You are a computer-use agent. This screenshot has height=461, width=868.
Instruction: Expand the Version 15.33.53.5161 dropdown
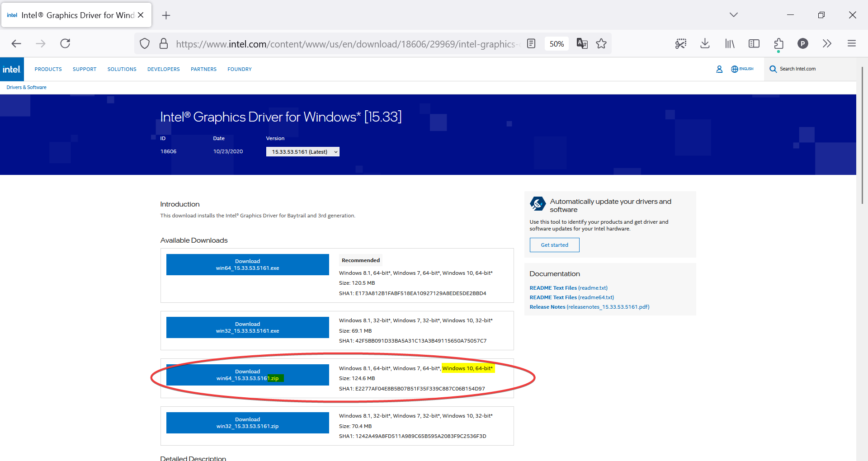pyautogui.click(x=303, y=152)
